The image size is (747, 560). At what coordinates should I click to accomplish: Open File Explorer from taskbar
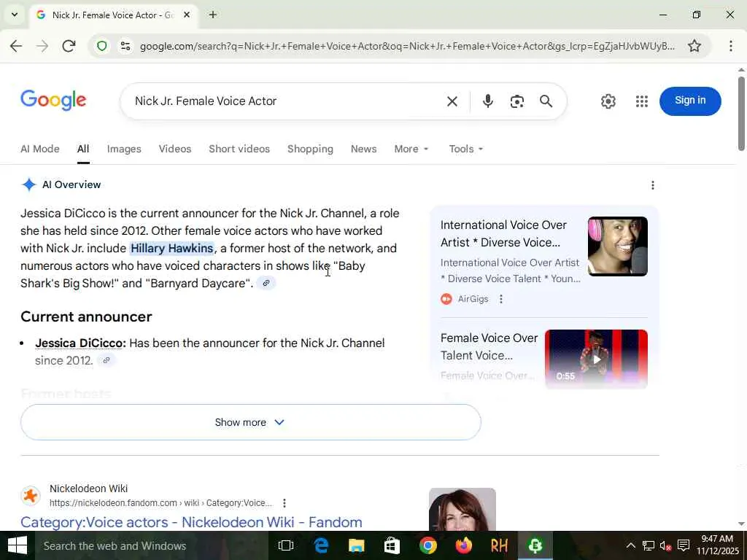point(356,545)
